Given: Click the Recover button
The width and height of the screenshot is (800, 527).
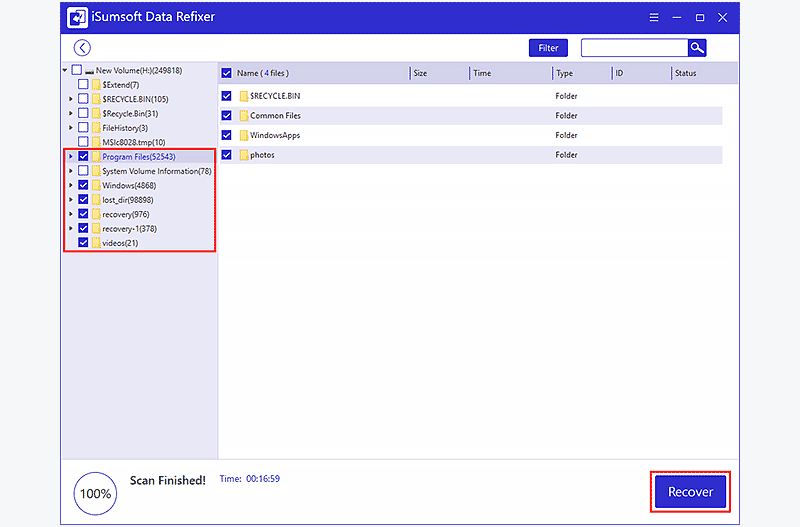Looking at the screenshot, I should 690,492.
